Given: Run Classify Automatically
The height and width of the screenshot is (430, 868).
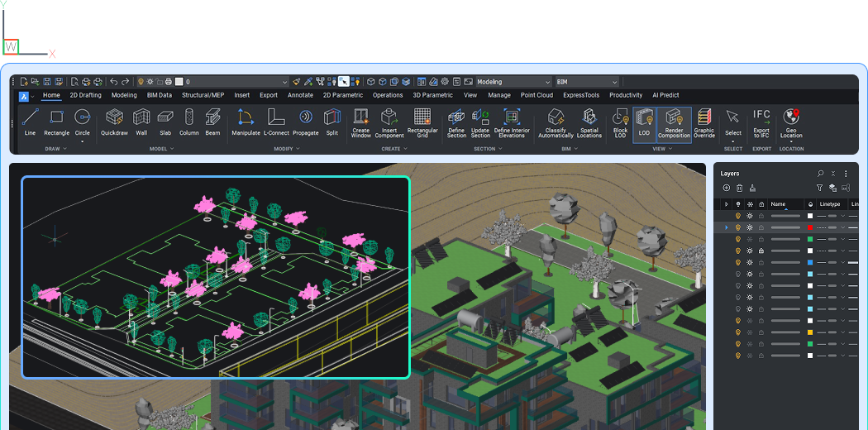Looking at the screenshot, I should [556, 122].
